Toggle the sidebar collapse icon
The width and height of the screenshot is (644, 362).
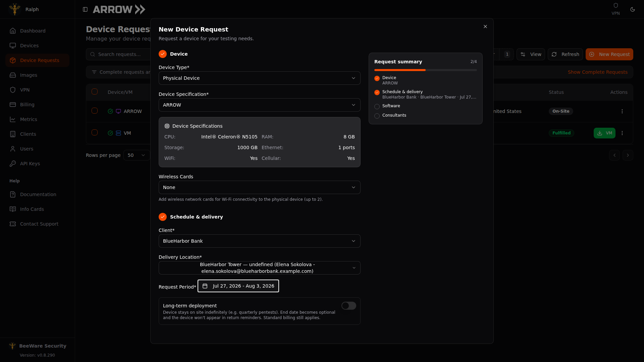85,9
